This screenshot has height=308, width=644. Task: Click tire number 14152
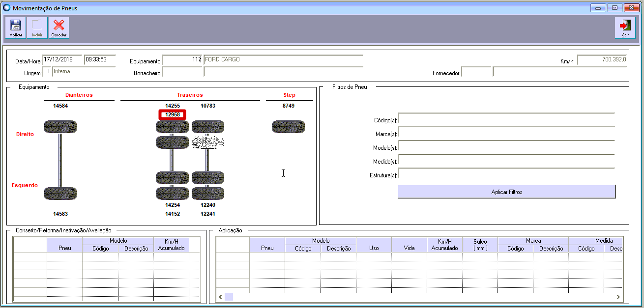click(x=173, y=214)
